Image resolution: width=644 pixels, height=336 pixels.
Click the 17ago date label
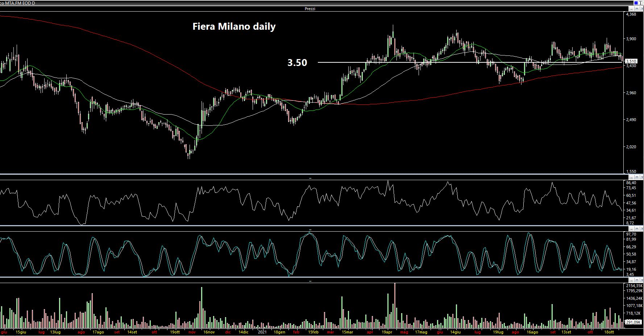click(98, 332)
